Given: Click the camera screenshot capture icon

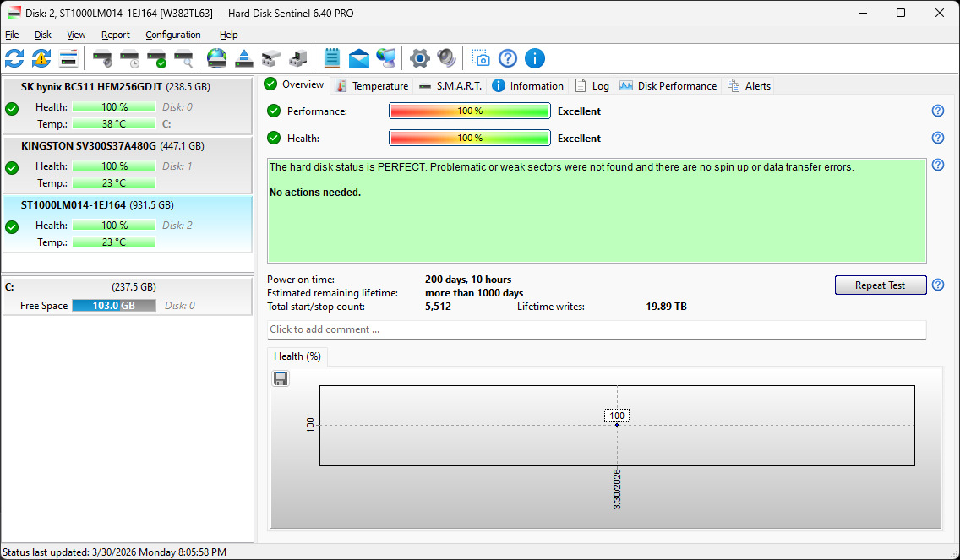Looking at the screenshot, I should tap(481, 59).
